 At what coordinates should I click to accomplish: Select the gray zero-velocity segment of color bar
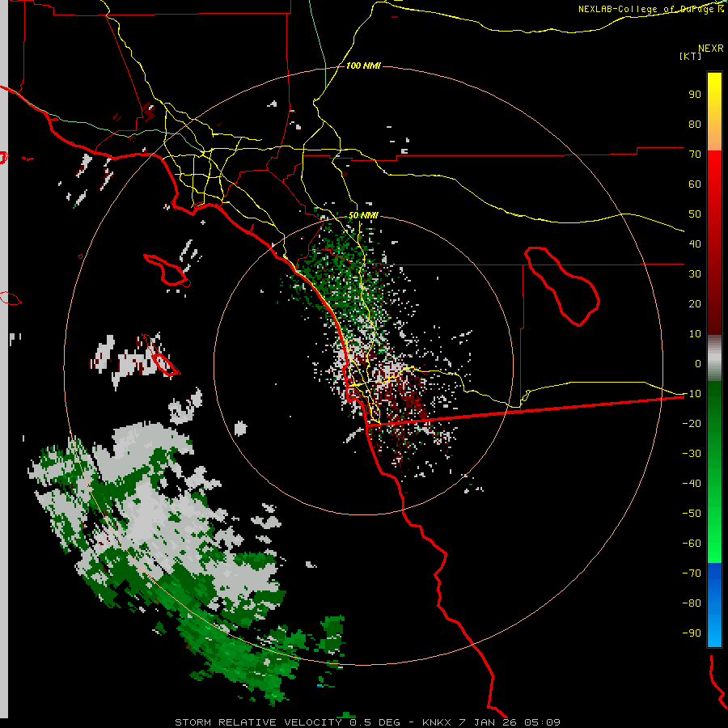click(x=714, y=358)
